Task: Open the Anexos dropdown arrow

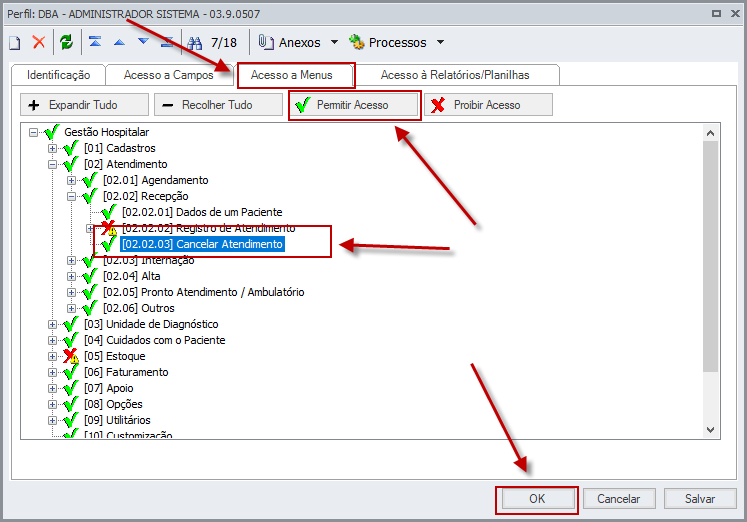Action: pos(334,42)
